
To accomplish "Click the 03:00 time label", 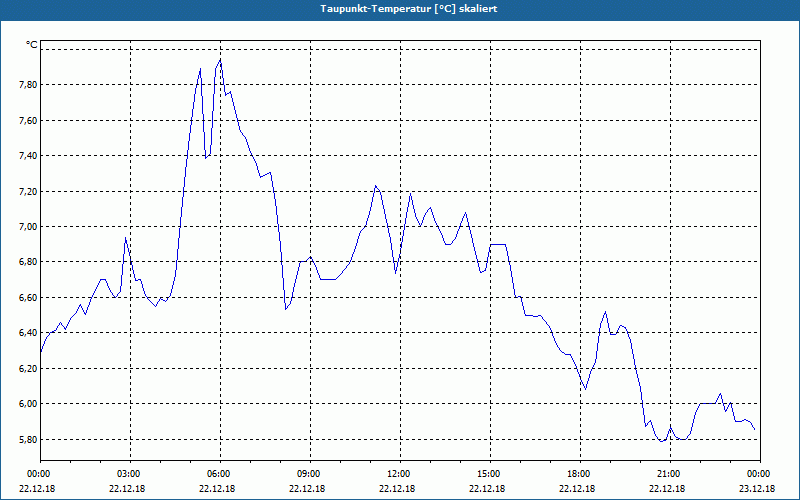I will pos(130,474).
